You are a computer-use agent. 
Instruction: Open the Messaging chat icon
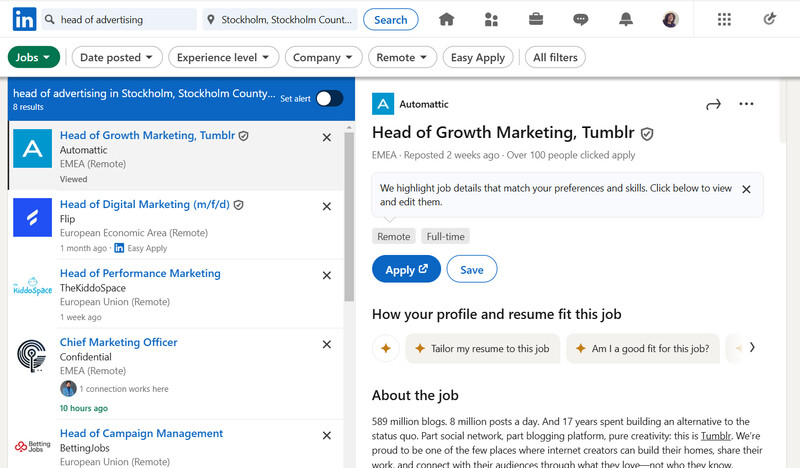click(x=581, y=20)
